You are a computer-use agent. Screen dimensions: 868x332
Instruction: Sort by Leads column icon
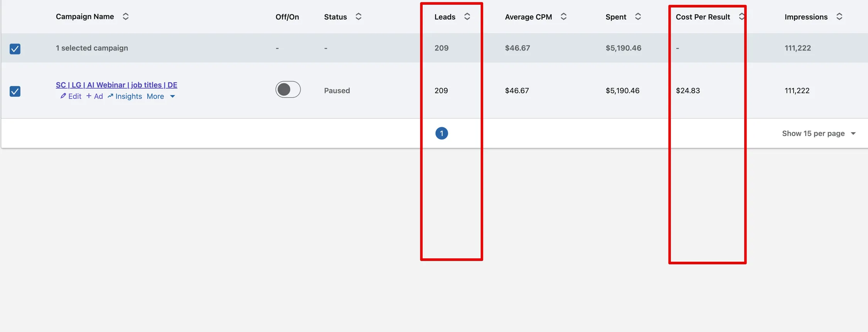467,17
